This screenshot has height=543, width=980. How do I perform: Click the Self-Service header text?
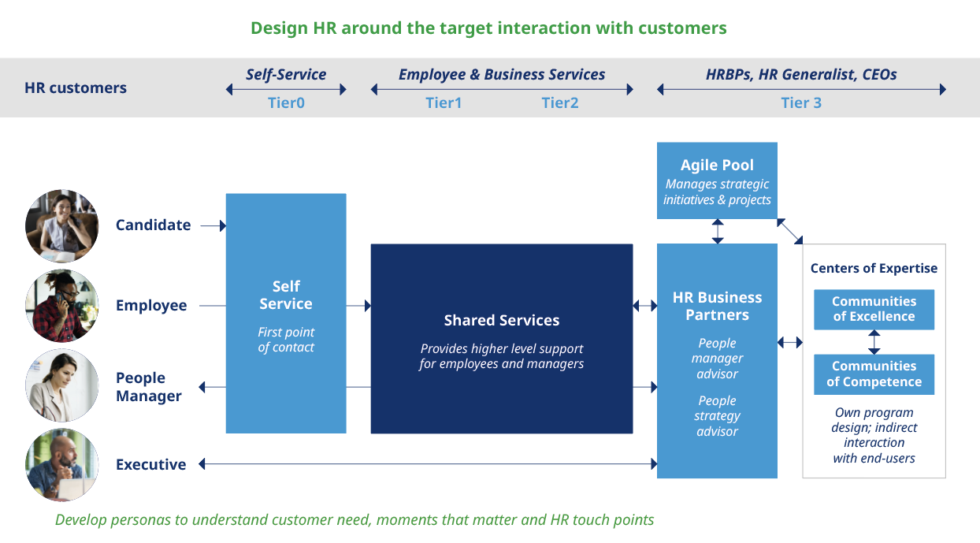[286, 75]
